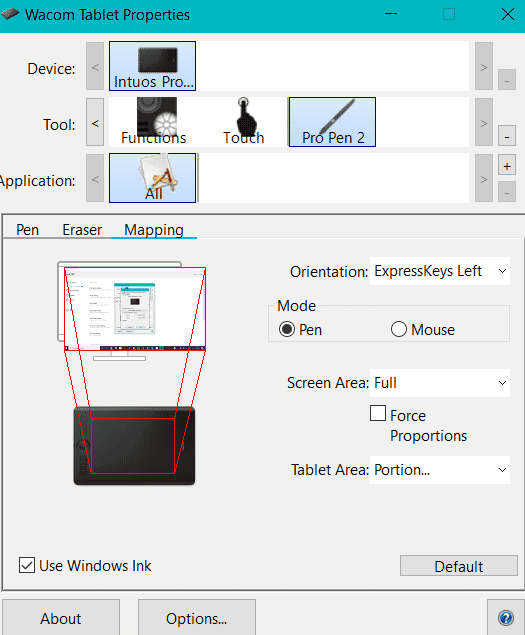The width and height of the screenshot is (525, 635).
Task: Switch to the Eraser tab
Action: pyautogui.click(x=82, y=230)
